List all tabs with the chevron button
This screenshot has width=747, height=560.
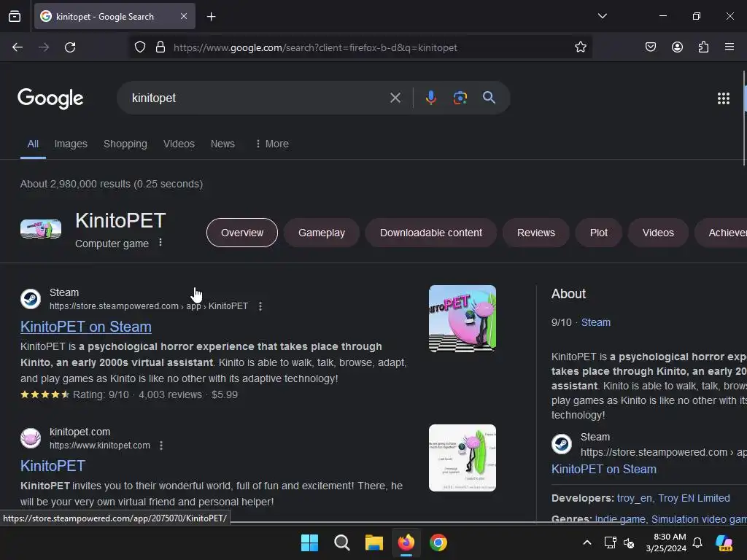tap(602, 16)
